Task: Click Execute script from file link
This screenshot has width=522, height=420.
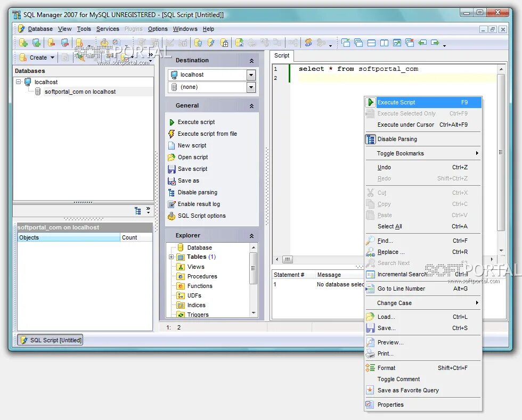Action: tap(207, 134)
